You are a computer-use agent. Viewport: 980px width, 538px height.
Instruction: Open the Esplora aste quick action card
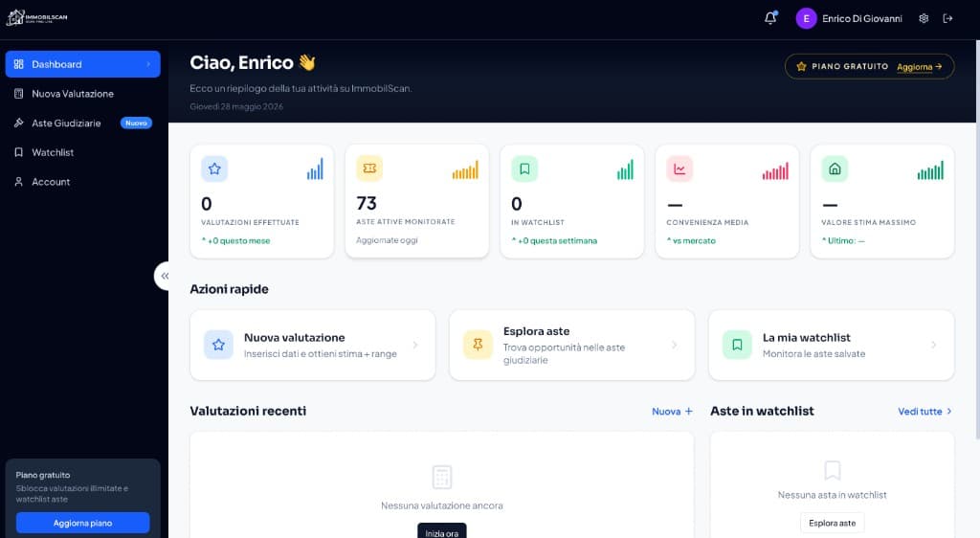[x=572, y=345]
